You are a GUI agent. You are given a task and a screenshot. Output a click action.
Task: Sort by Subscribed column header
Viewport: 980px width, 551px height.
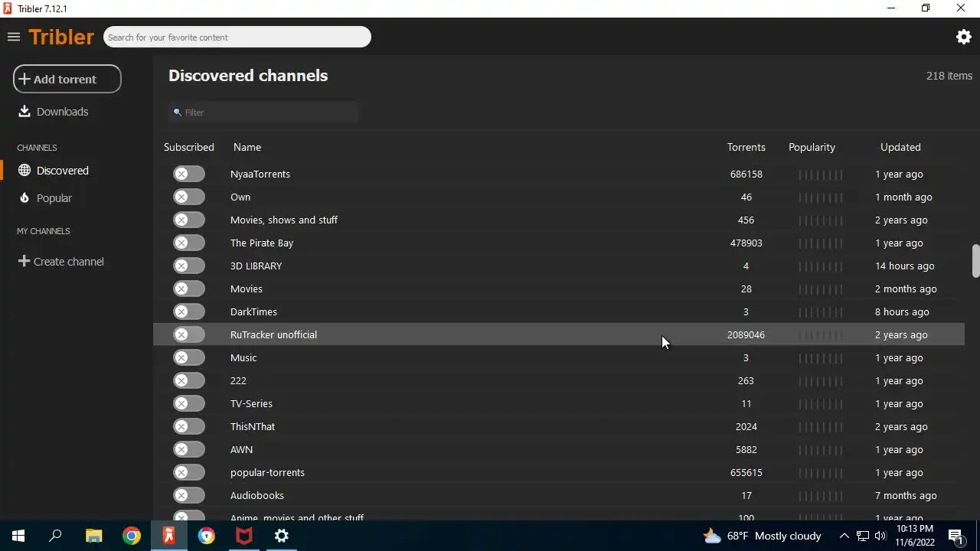pos(189,147)
